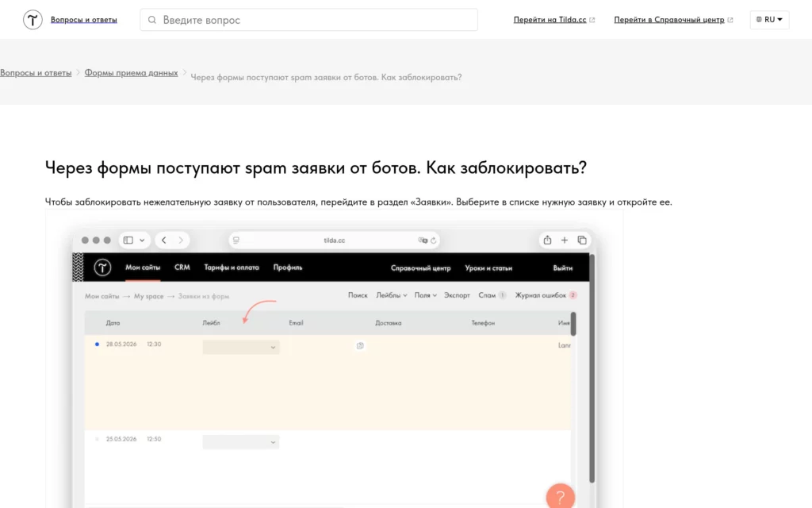Open the Лейблы dropdown in the leads toolbar
The height and width of the screenshot is (508, 812).
pyautogui.click(x=392, y=295)
